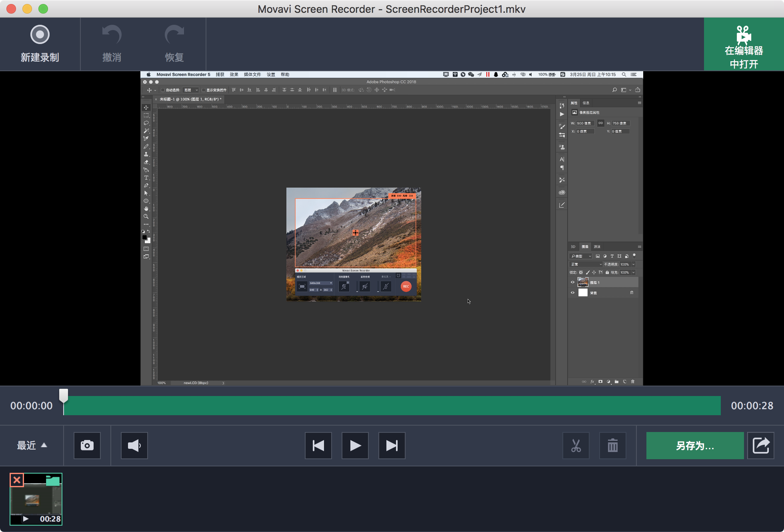Toggle the W/H link chain in properties
Viewport: 784px width, 532px height.
point(600,123)
